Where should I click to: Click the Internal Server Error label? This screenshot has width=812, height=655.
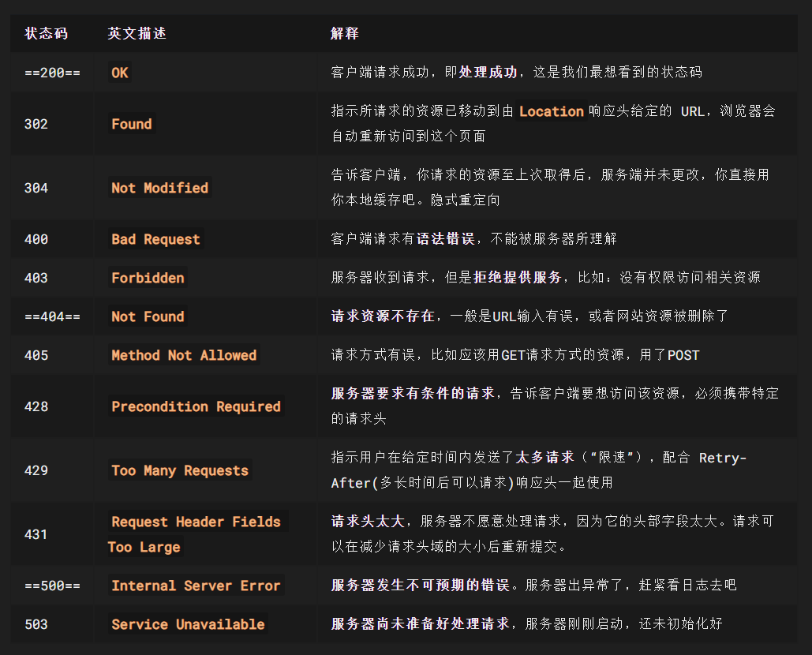(196, 586)
